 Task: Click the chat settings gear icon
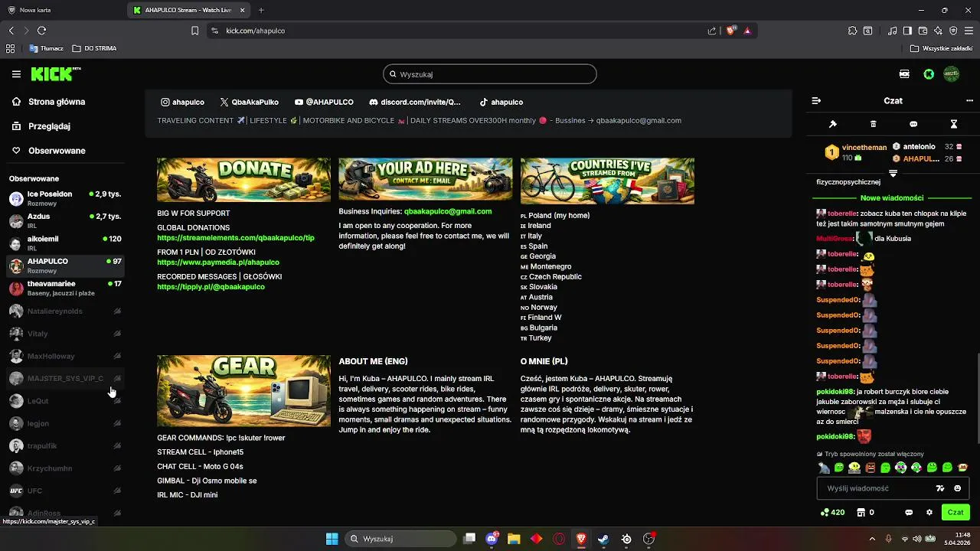click(x=929, y=512)
